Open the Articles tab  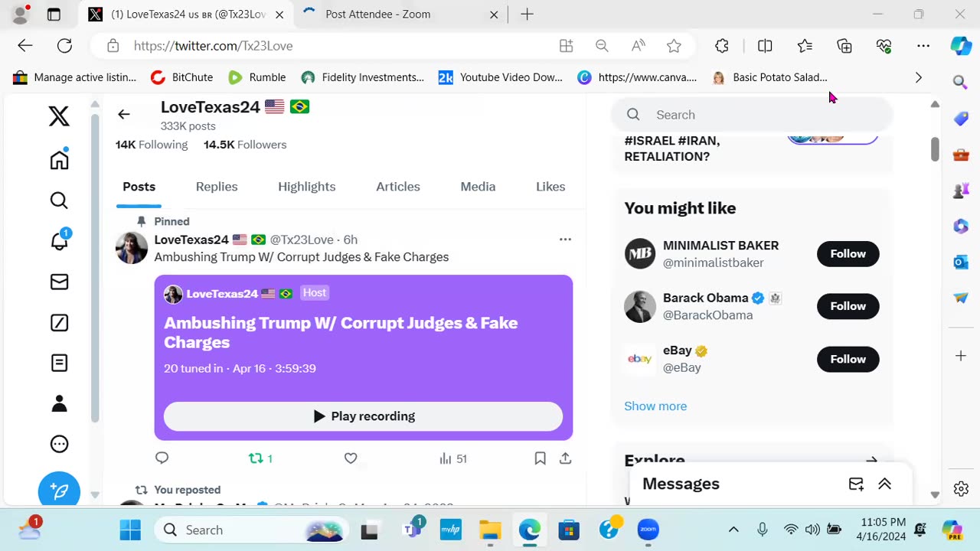coord(398,187)
